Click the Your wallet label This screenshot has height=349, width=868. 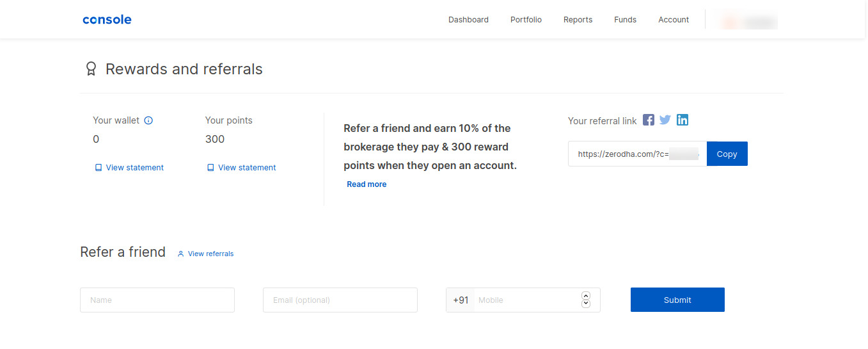116,120
